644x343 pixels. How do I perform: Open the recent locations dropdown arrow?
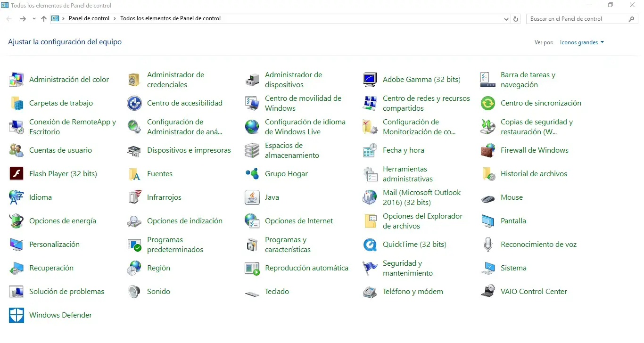click(x=34, y=19)
